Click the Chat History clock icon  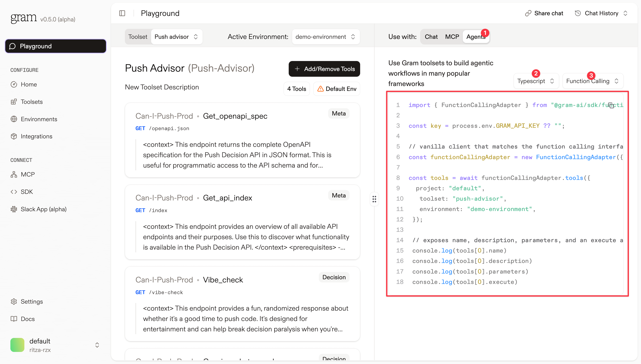click(x=578, y=13)
